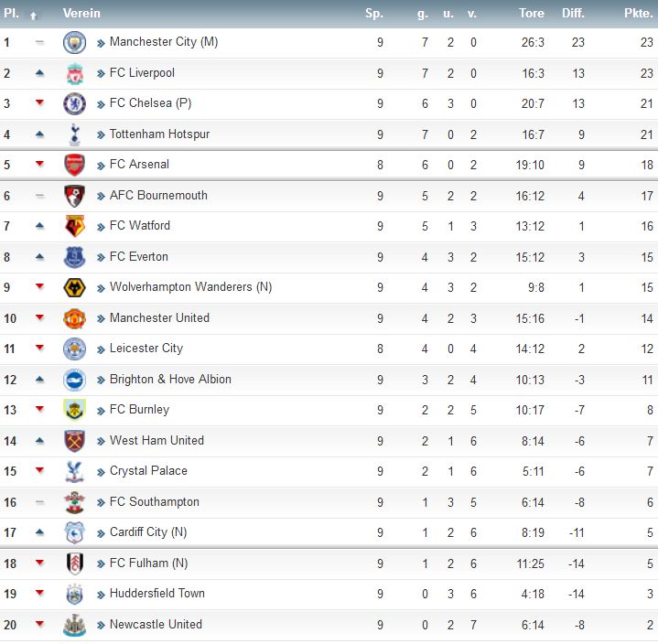The image size is (658, 644).
Task: Open the Manchester United team link
Action: (159, 318)
